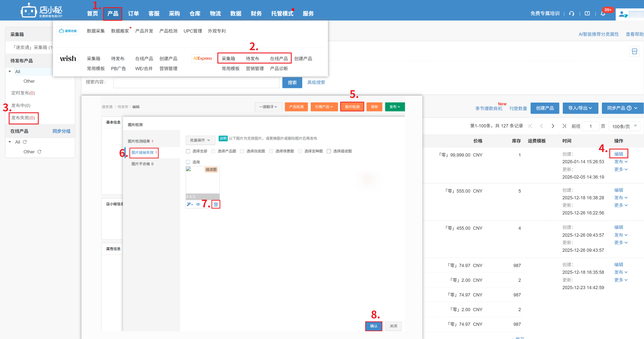Click the store icon at right panel
Image resolution: width=644 pixels, height=339 pixels.
coord(634,51)
